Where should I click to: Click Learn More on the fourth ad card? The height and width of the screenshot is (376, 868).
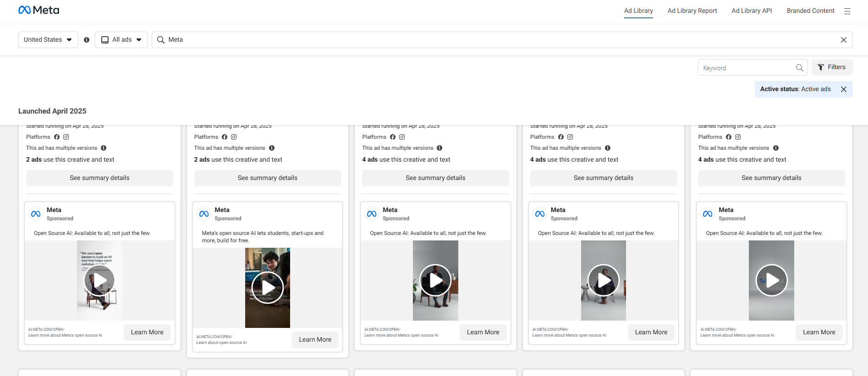pyautogui.click(x=651, y=332)
